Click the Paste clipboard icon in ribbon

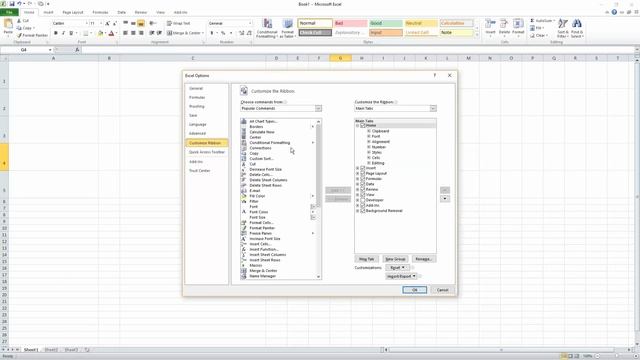(x=8, y=25)
